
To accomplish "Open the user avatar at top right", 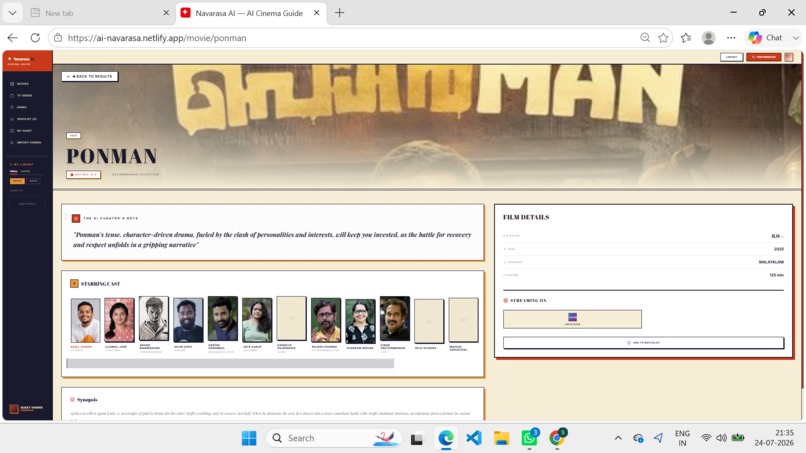I will click(x=789, y=57).
